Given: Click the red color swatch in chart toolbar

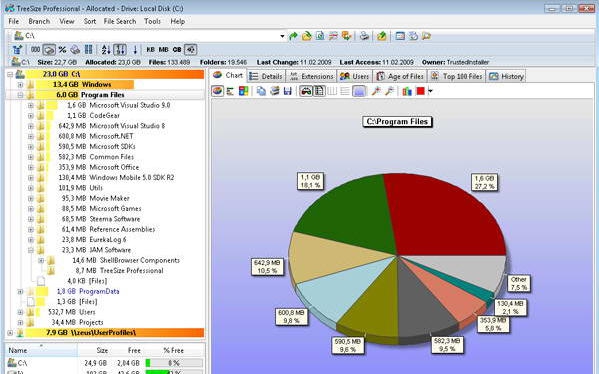Looking at the screenshot, I should coord(421,91).
